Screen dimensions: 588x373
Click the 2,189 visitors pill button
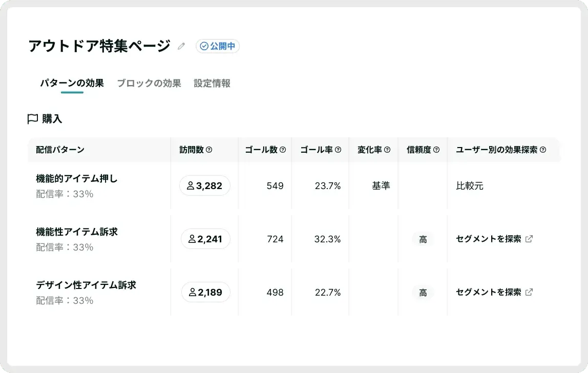tap(205, 292)
